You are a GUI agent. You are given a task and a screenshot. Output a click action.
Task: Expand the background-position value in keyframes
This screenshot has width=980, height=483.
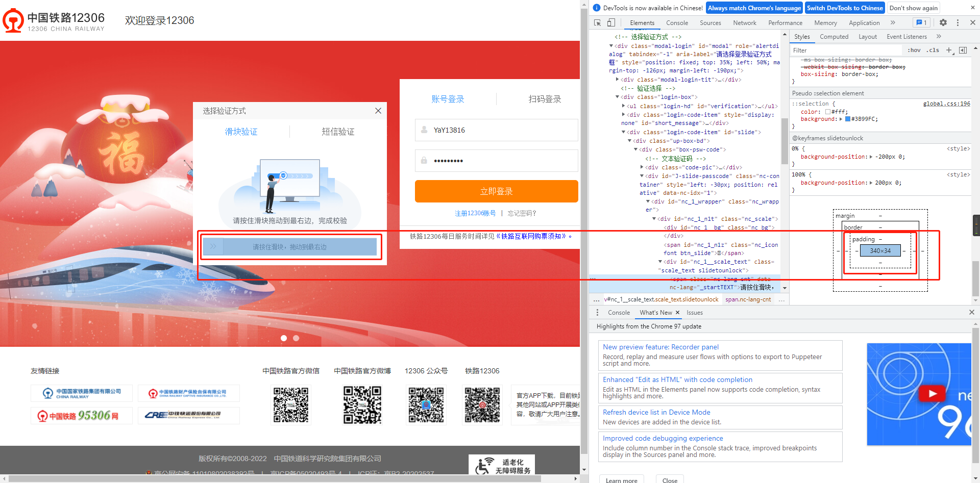pyautogui.click(x=871, y=157)
